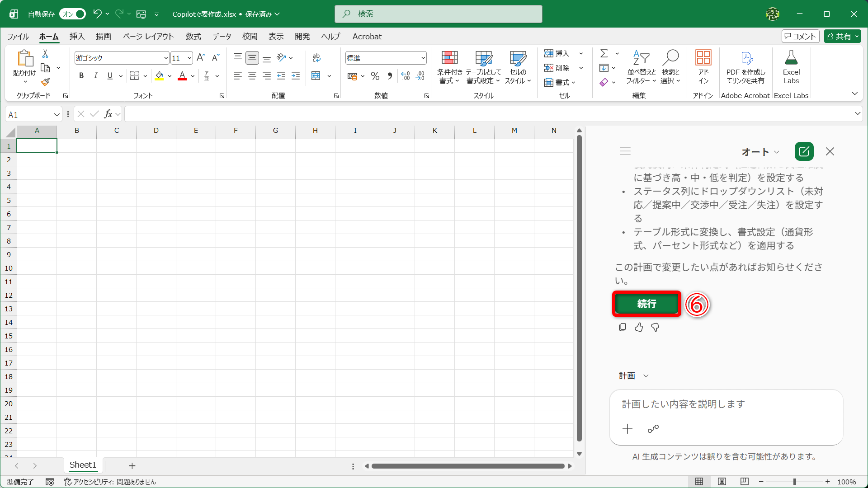Toggle AutoSave switch off

[72, 14]
